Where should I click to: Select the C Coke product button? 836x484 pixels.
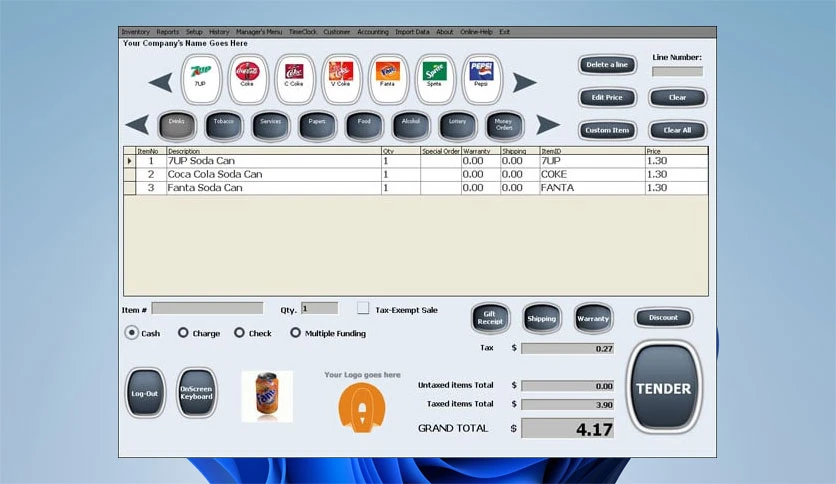(x=295, y=79)
